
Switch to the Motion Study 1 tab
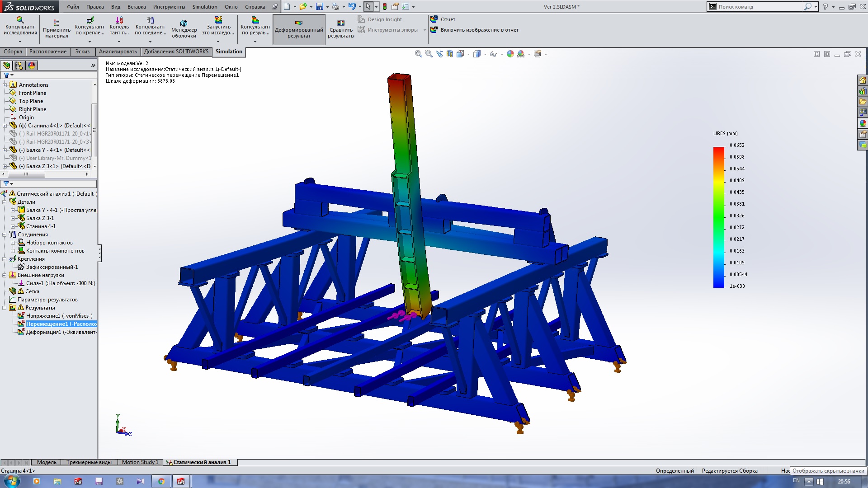140,462
